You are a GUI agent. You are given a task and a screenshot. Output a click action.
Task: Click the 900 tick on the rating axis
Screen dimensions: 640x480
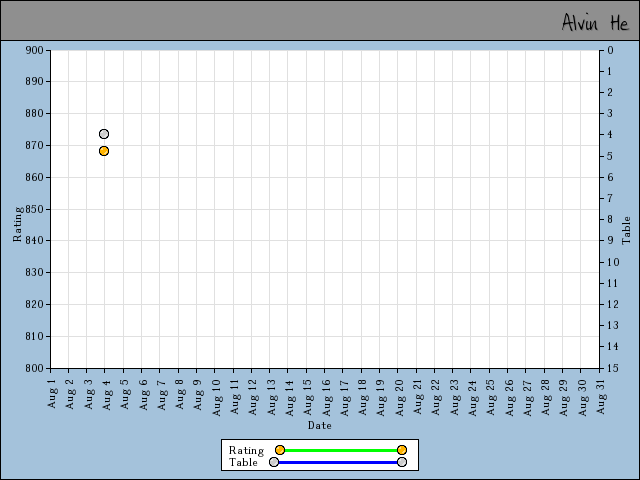[x=34, y=50]
